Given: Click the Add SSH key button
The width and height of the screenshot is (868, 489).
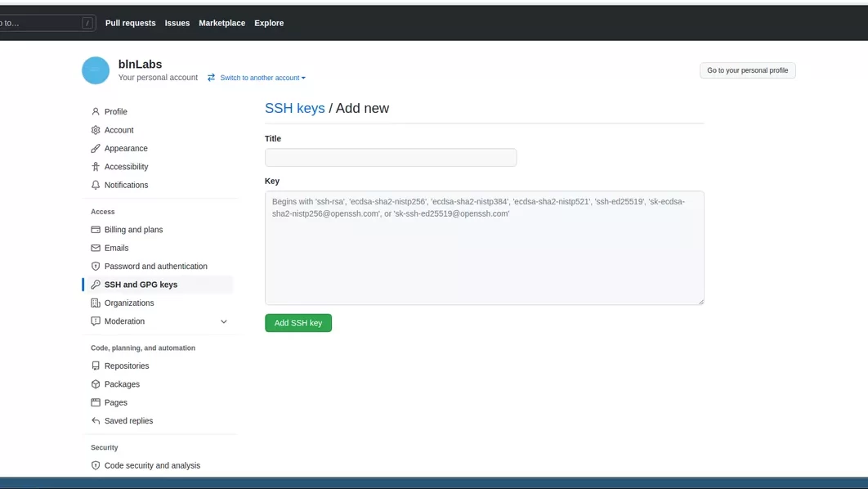Looking at the screenshot, I should coord(298,323).
